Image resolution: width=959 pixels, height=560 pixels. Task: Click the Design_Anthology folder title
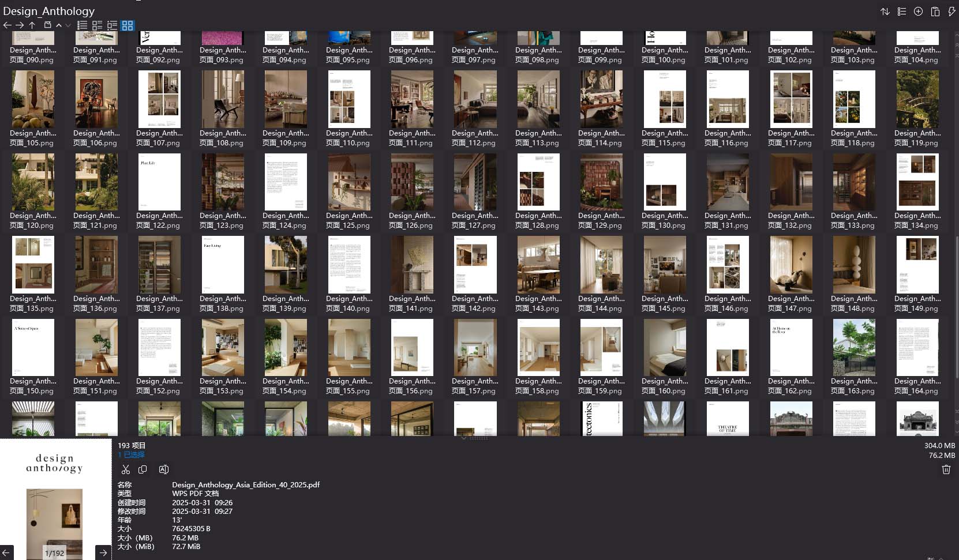[49, 10]
